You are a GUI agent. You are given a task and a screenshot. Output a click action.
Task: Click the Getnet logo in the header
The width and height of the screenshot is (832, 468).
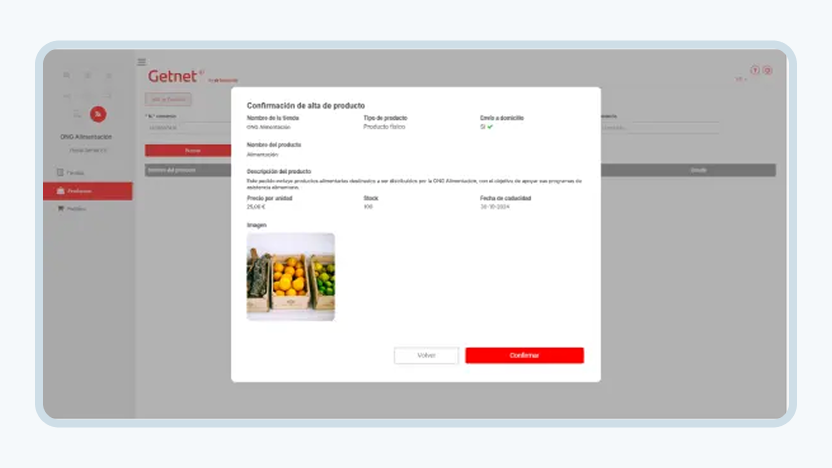[175, 76]
